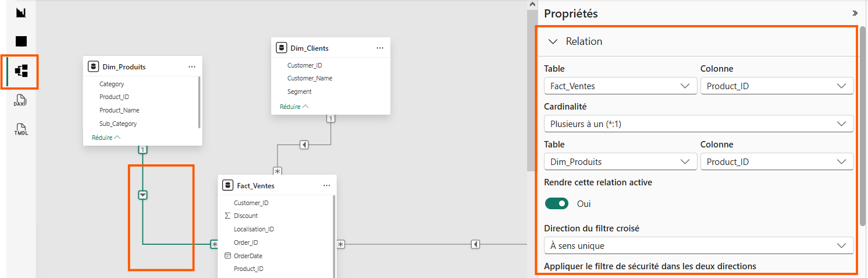Viewport: 868px width, 278px height.
Task: Click the Fact_Ventes table scrollbar
Action: (x=334, y=236)
